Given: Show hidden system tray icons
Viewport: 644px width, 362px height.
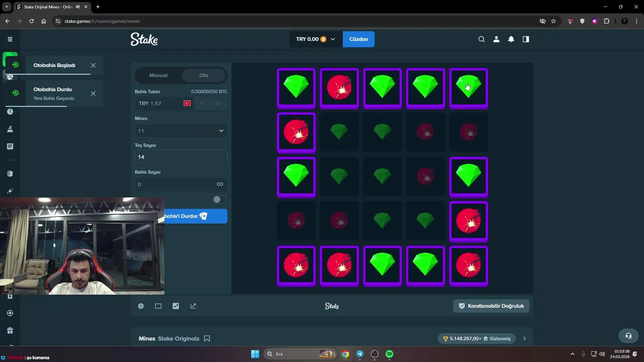Looking at the screenshot, I should (572, 354).
